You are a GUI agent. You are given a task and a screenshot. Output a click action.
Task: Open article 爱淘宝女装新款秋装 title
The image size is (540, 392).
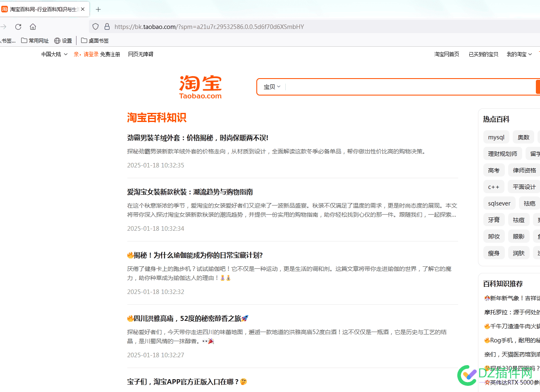coord(190,192)
